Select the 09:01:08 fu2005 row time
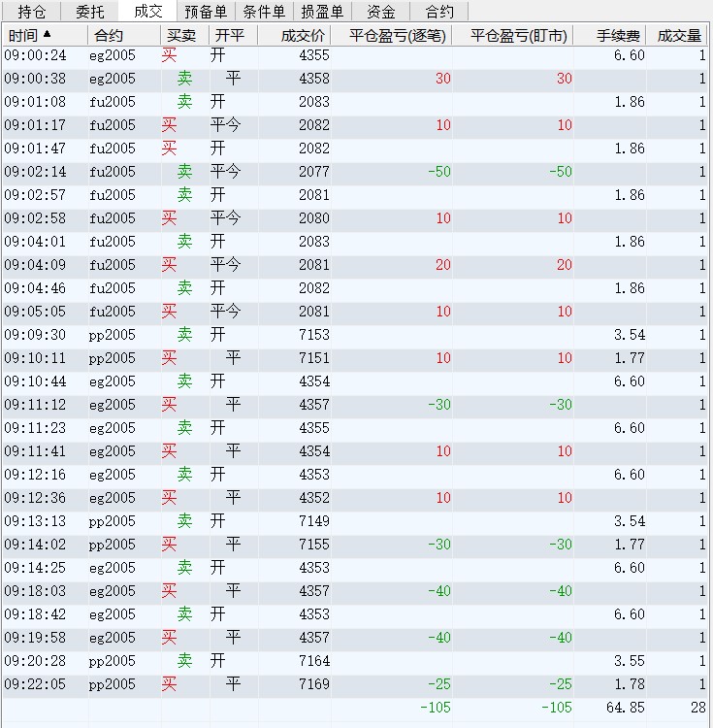The height and width of the screenshot is (728, 713). coord(35,102)
